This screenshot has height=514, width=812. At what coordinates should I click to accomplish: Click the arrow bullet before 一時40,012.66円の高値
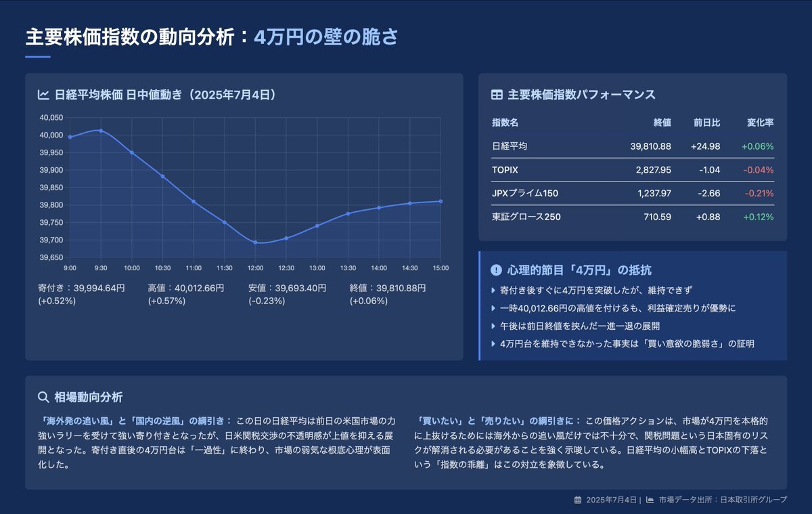coord(493,308)
